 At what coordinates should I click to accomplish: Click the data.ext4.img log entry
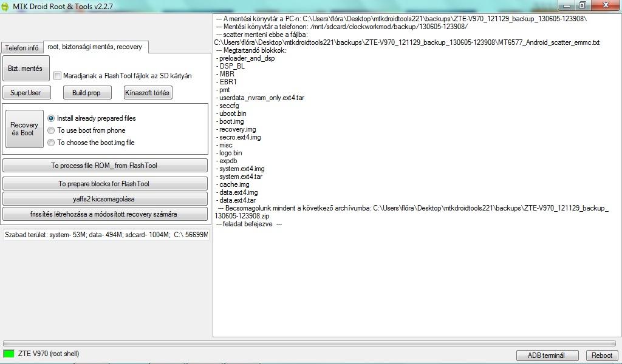pyautogui.click(x=238, y=192)
